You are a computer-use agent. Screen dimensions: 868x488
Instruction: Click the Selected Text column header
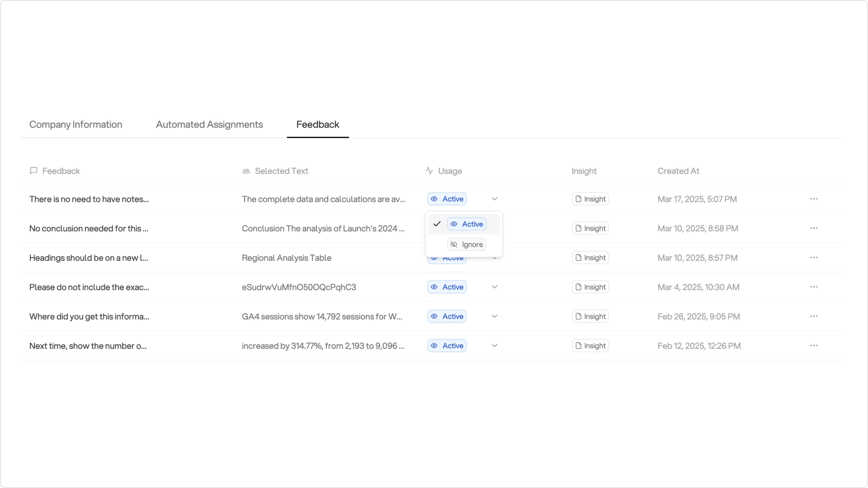coord(275,171)
